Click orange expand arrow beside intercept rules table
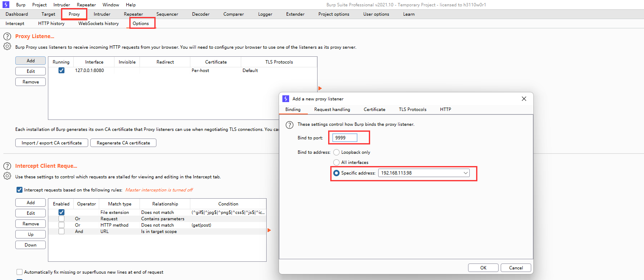This screenshot has width=644, height=280. pos(269,230)
